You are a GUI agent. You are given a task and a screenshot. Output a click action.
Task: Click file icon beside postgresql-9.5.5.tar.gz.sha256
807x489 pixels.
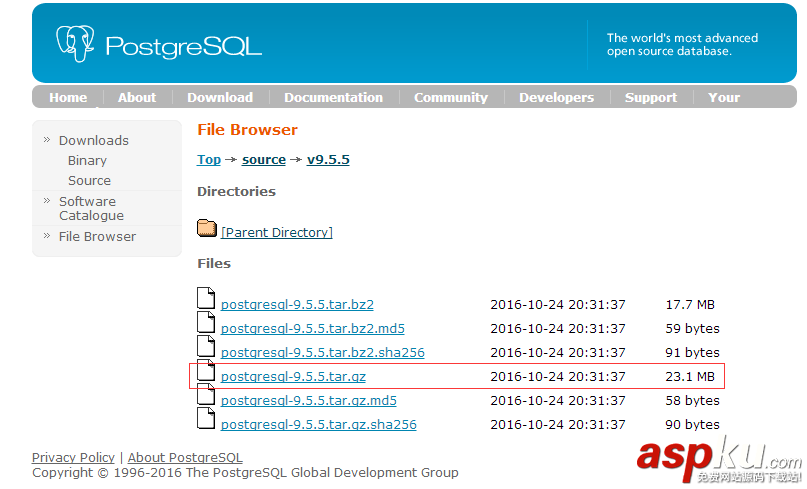pos(206,418)
